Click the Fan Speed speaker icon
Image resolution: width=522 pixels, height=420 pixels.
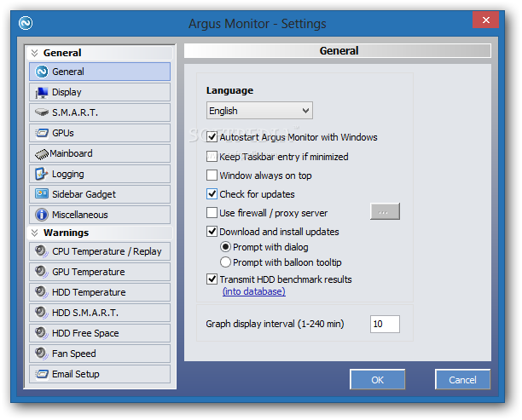point(42,354)
